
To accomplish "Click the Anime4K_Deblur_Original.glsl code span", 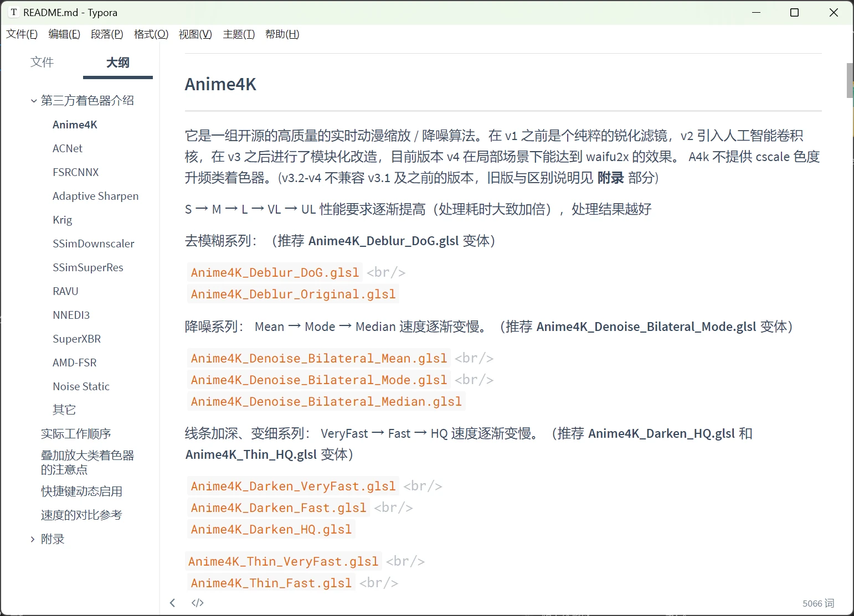I will pyautogui.click(x=293, y=294).
